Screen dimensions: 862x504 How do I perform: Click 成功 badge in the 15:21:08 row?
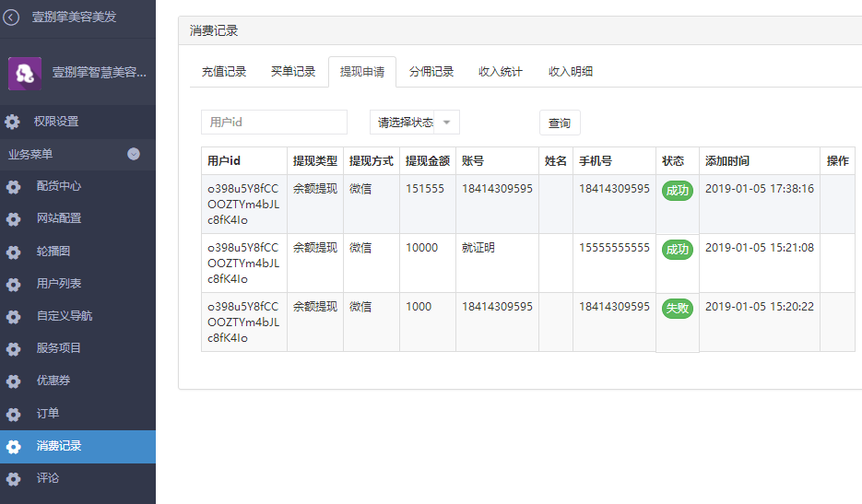pyautogui.click(x=678, y=250)
